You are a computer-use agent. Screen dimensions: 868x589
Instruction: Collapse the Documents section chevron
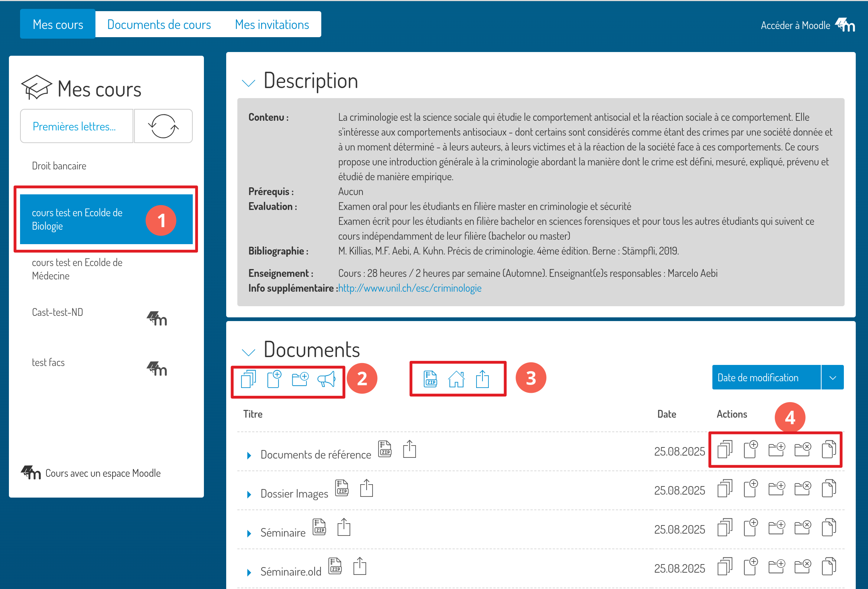[x=248, y=352]
